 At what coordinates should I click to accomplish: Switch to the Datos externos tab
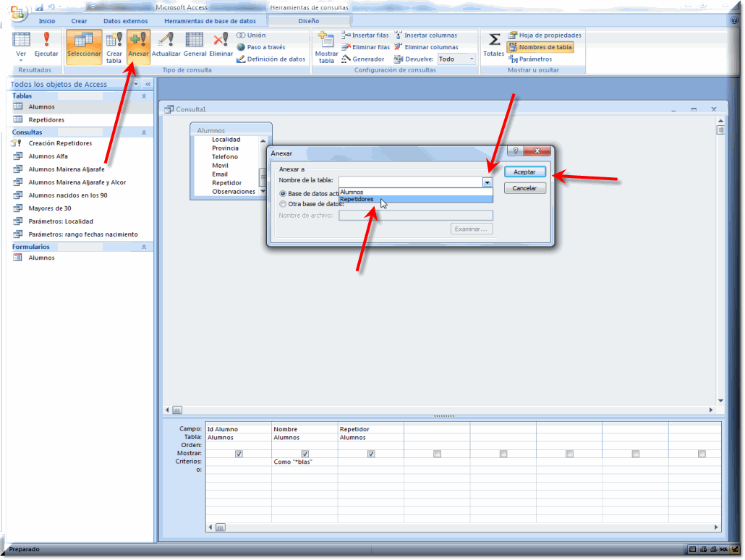125,21
